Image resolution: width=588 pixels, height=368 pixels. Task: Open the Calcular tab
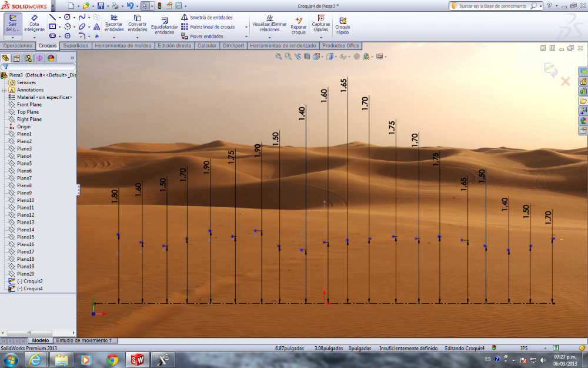coord(207,45)
